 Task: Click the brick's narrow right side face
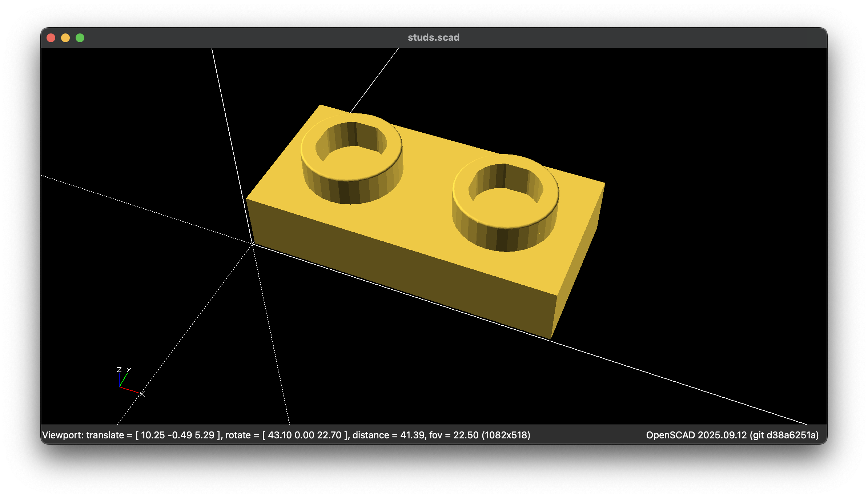[578, 262]
